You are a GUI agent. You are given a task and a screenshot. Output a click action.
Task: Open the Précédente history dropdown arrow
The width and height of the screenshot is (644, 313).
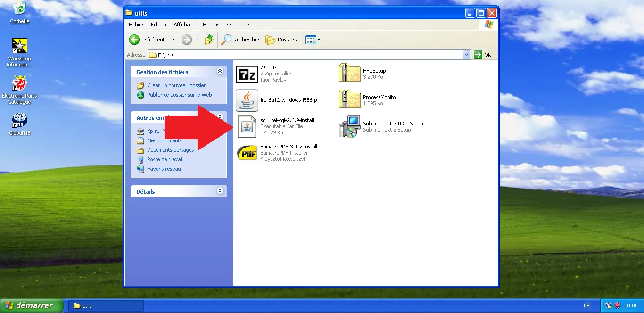[173, 40]
